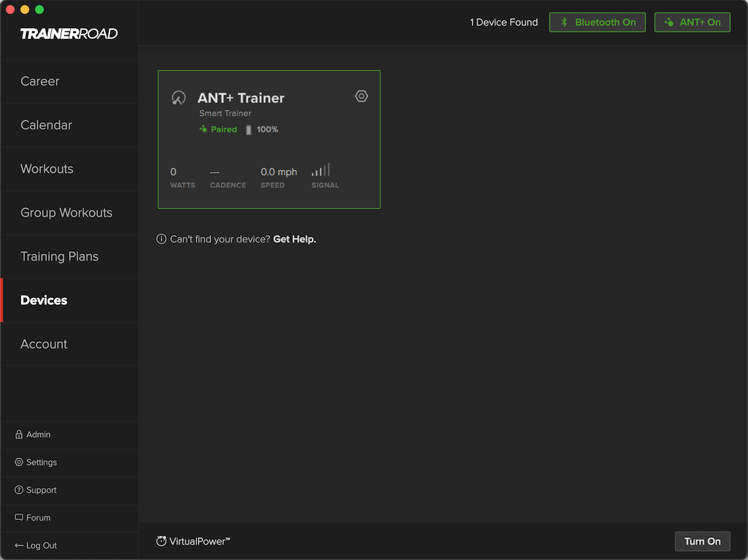Turn On VirtualPower
748x560 pixels.
tap(702, 542)
